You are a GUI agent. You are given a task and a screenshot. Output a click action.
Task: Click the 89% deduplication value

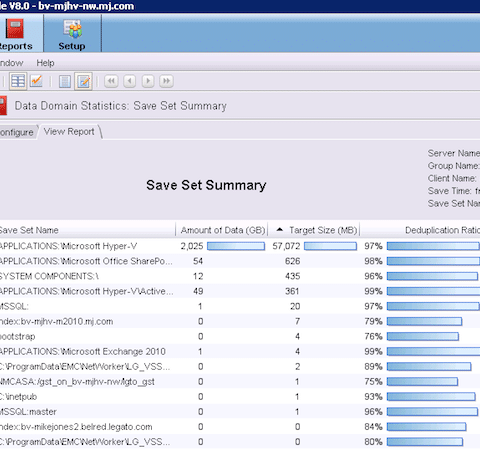coord(373,367)
